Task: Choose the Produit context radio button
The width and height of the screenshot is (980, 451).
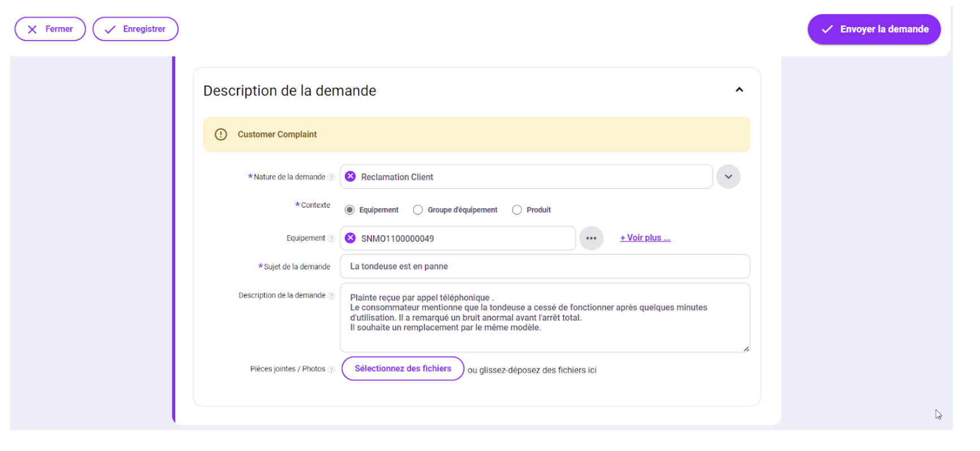Action: (517, 210)
